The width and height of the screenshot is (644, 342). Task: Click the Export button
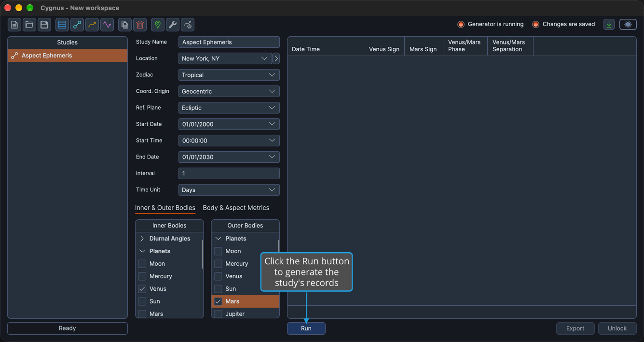pos(575,328)
